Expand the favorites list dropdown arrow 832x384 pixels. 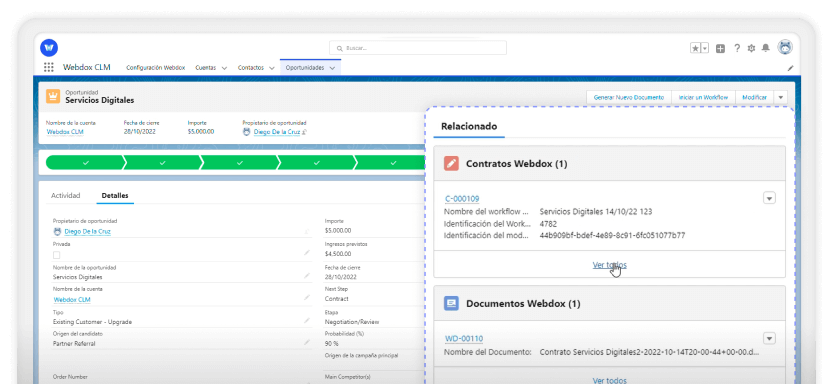(x=705, y=48)
